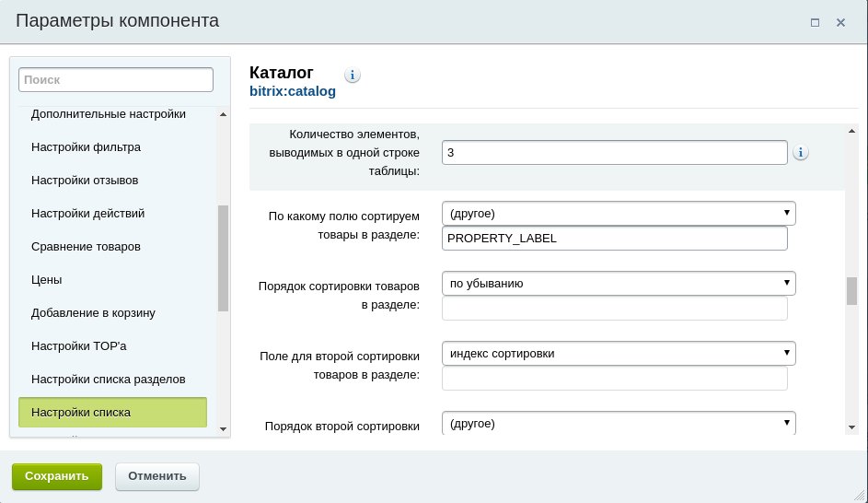Click settings panel scroll down arrow
The height and width of the screenshot is (503, 868).
(x=851, y=427)
